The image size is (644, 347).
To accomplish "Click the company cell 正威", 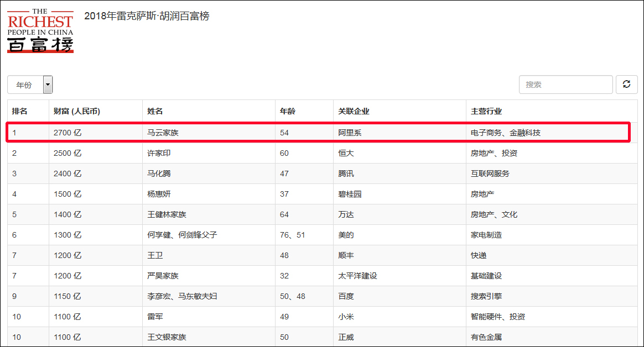I will click(x=346, y=337).
